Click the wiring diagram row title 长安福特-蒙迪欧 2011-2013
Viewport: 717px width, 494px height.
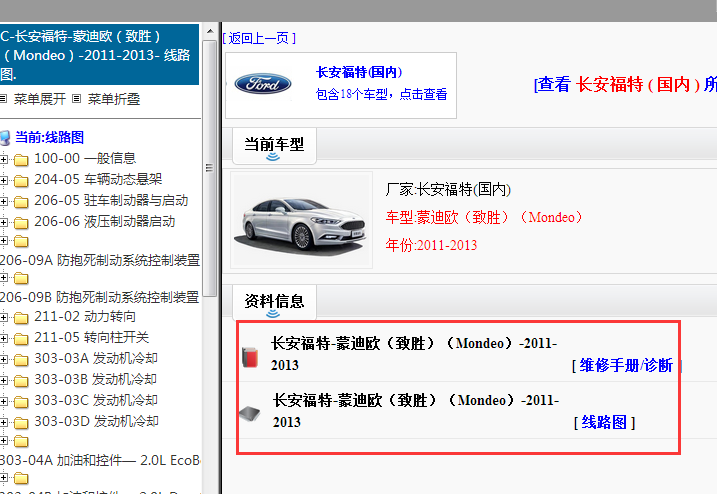click(416, 411)
